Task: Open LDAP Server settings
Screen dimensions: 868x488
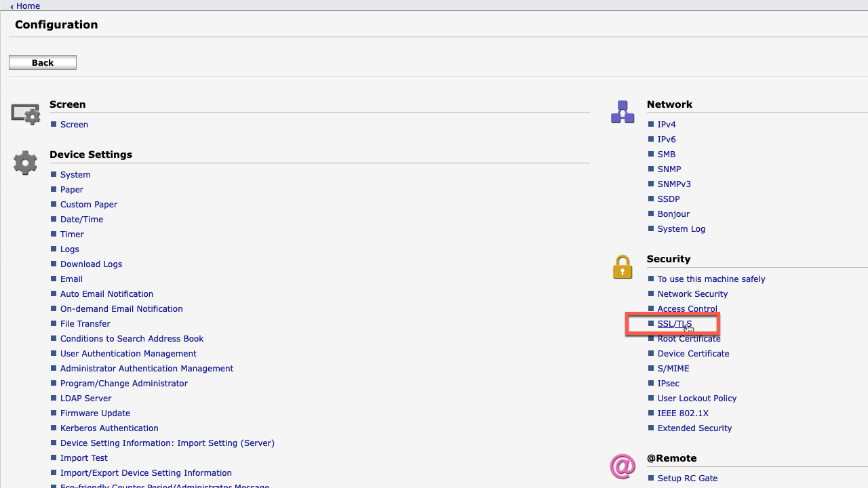Action: pyautogui.click(x=86, y=399)
